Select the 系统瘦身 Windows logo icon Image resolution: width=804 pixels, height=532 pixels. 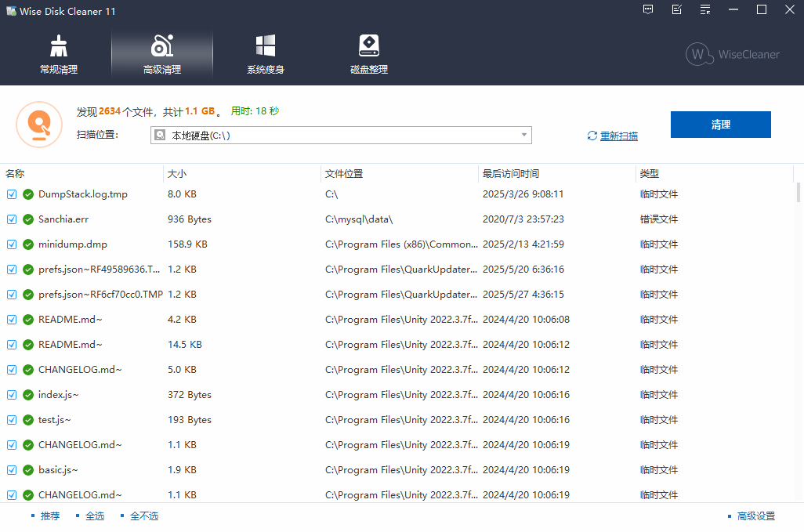point(265,46)
